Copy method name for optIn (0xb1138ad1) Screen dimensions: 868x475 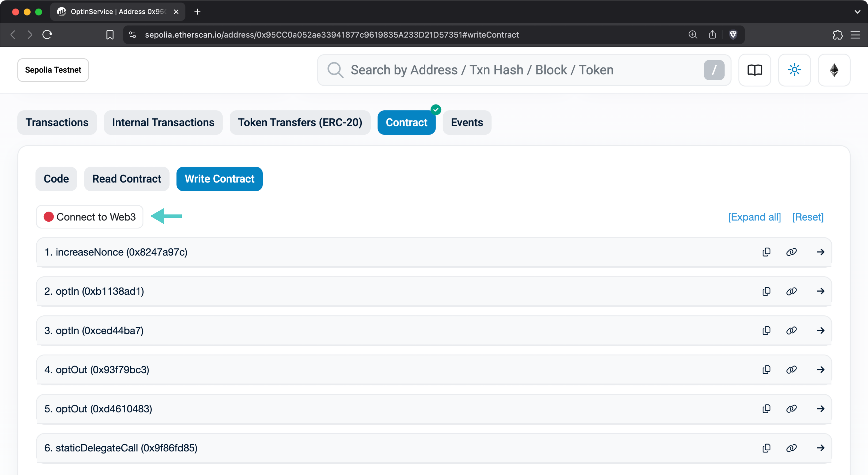point(766,291)
